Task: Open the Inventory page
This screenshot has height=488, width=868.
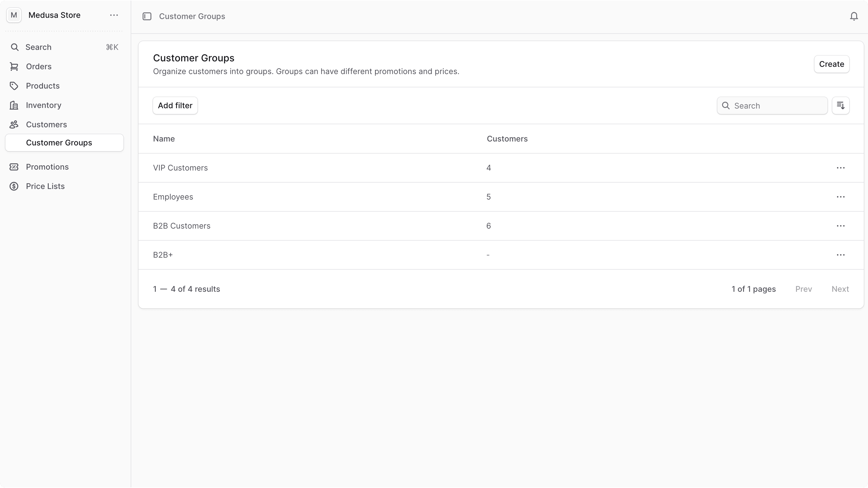Action: pyautogui.click(x=44, y=105)
